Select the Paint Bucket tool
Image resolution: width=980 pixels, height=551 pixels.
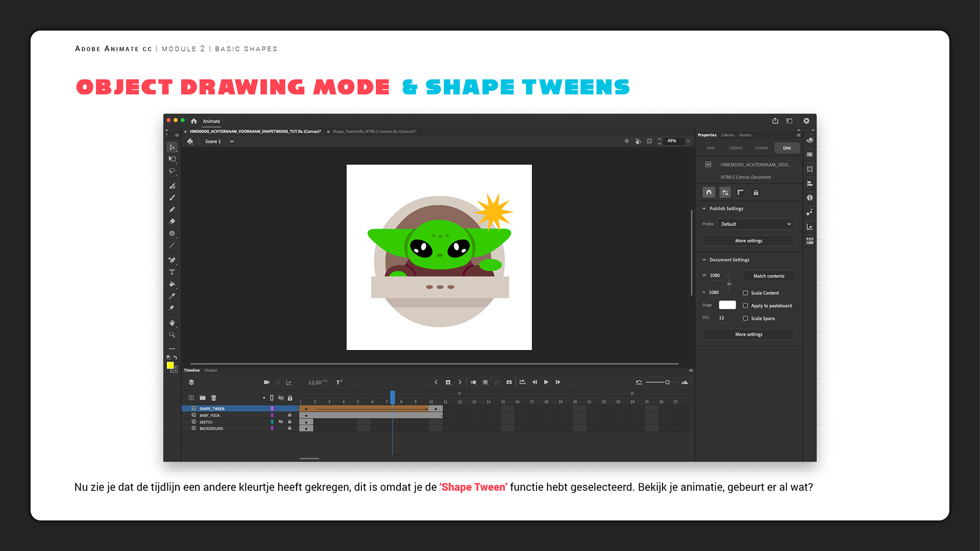pos(172,284)
